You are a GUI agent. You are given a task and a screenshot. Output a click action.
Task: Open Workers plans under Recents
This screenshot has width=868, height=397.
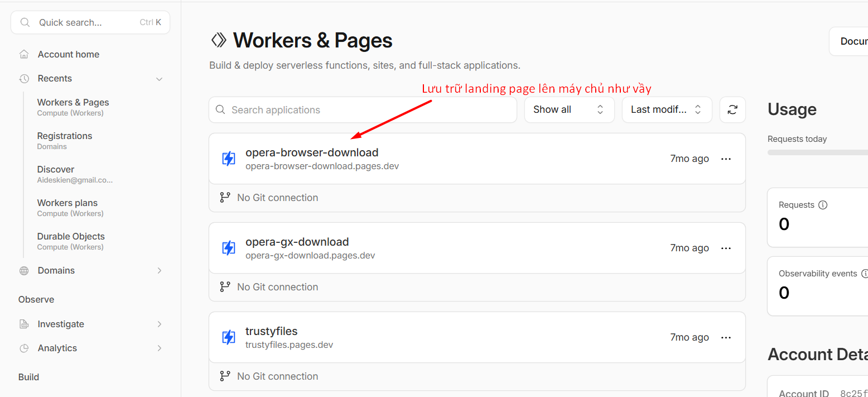tap(70, 208)
